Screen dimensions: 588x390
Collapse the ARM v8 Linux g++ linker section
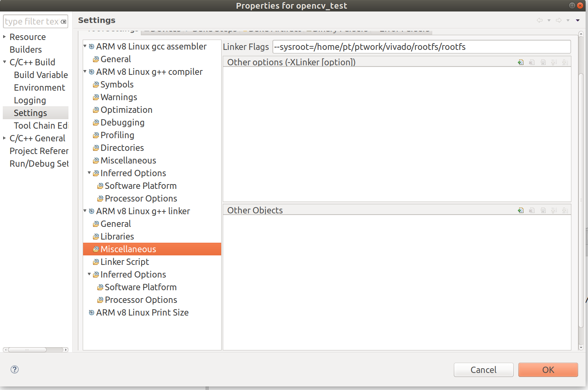click(x=85, y=211)
